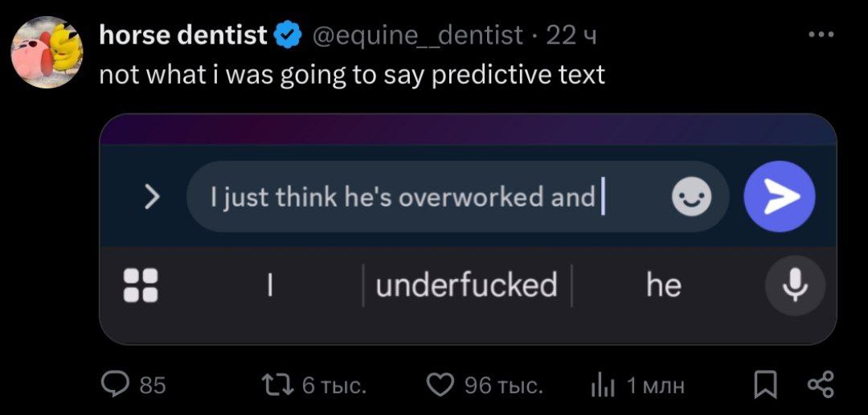Share the tweet via share icon
This screenshot has width=868, height=415.
820,386
